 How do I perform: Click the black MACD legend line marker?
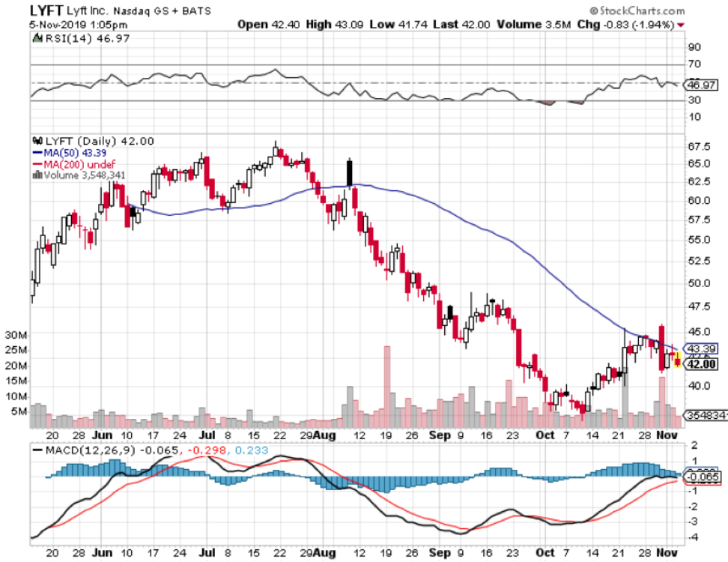click(37, 450)
